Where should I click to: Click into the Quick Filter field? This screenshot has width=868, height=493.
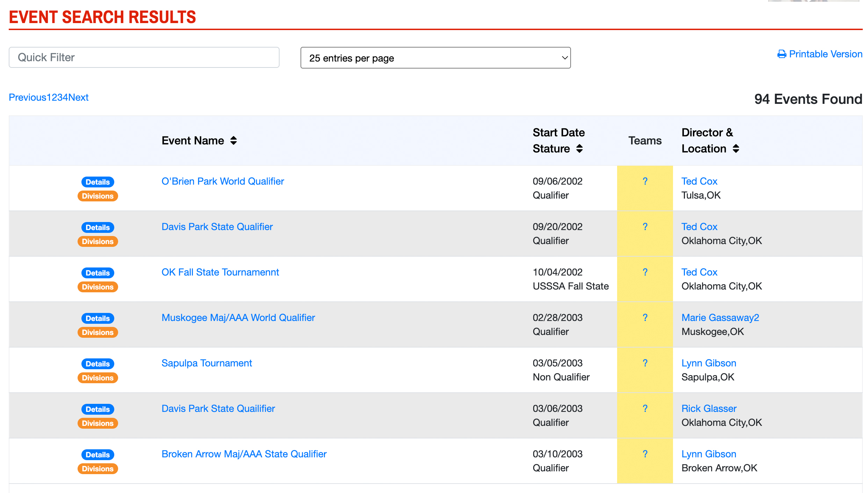point(144,57)
